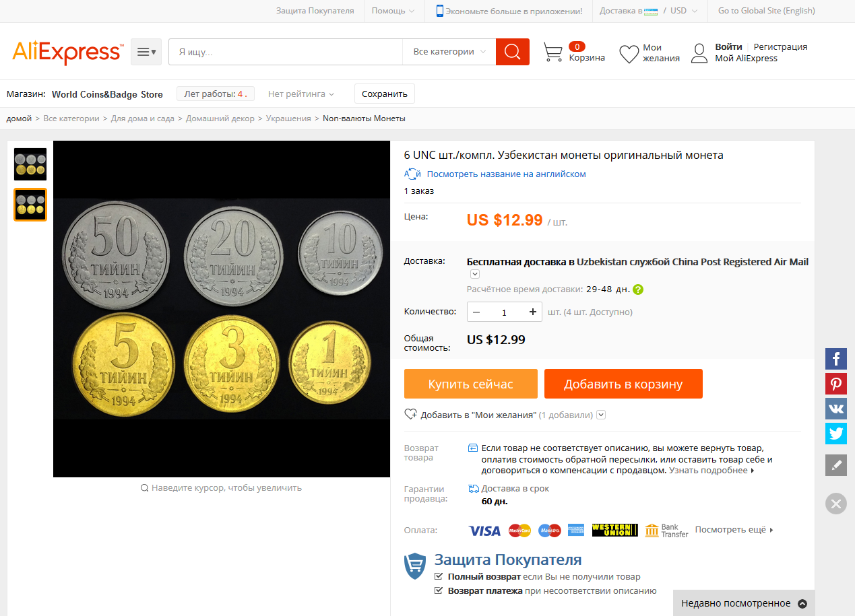Open the categories hamburger menu
This screenshot has height=616, width=855.
click(x=146, y=52)
